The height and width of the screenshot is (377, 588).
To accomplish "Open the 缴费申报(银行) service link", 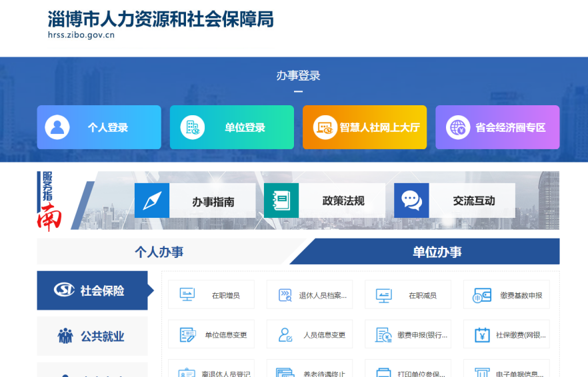I will click(408, 335).
